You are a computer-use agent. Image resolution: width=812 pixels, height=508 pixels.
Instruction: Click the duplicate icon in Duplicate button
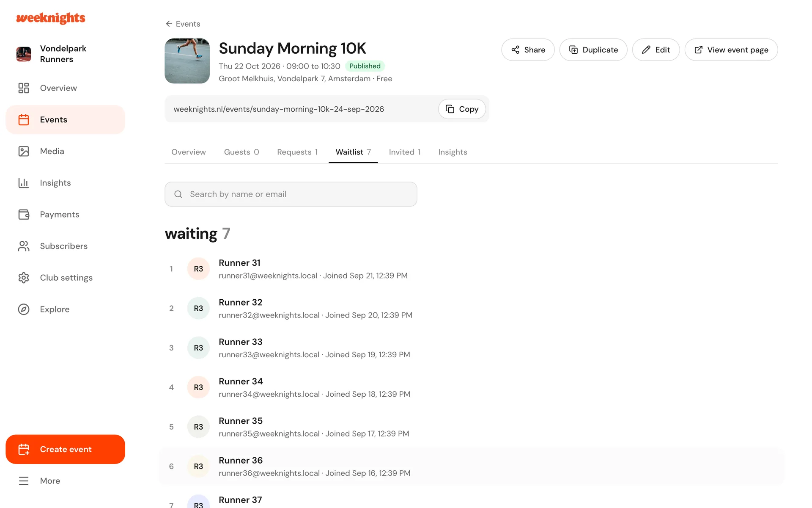click(x=573, y=50)
